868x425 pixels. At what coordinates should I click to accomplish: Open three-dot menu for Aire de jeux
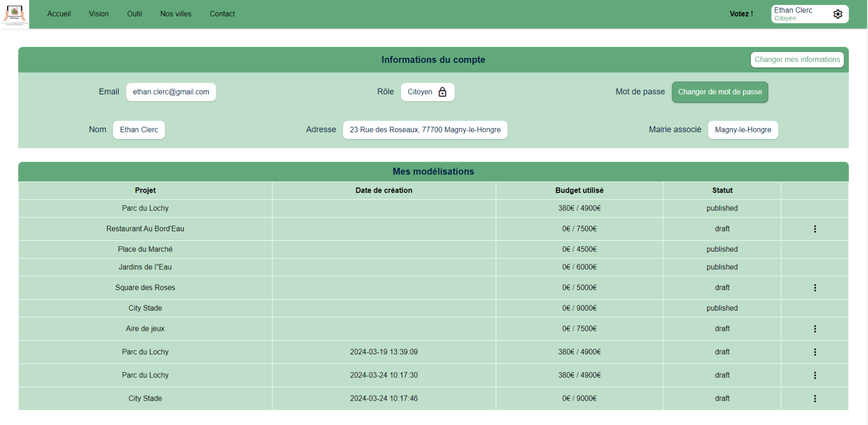815,329
